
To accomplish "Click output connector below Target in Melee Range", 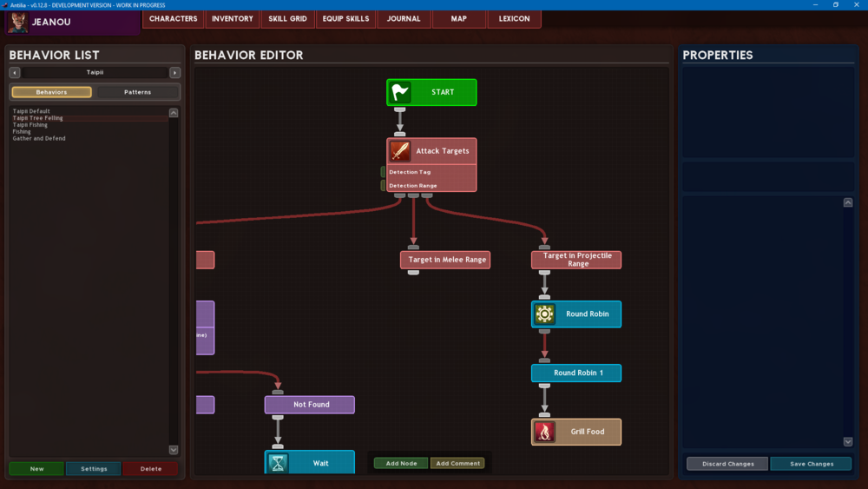I will pyautogui.click(x=413, y=273).
